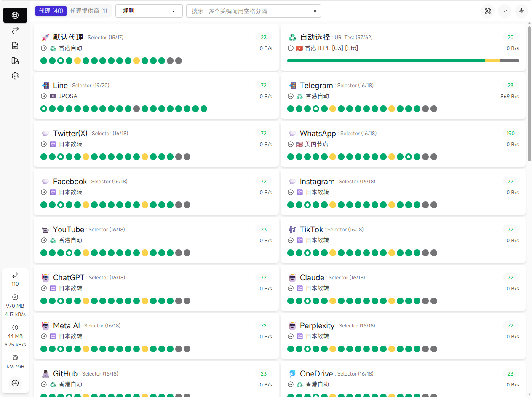Test latency via Line badge 72
This screenshot has height=397, width=532.
(x=264, y=86)
